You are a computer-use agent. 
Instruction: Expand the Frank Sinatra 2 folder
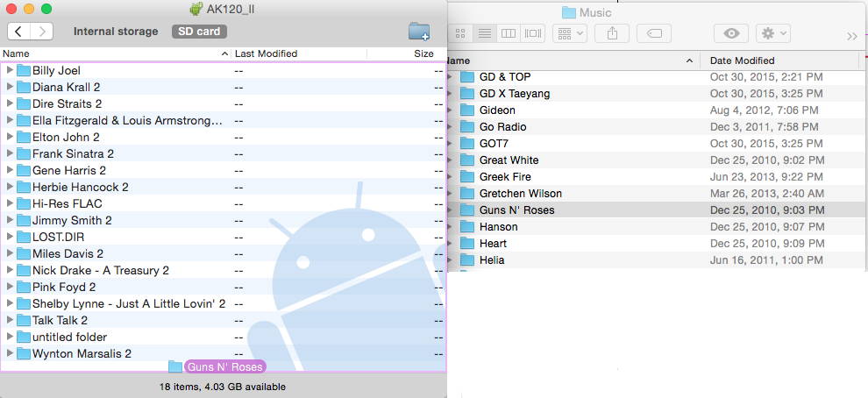10,153
